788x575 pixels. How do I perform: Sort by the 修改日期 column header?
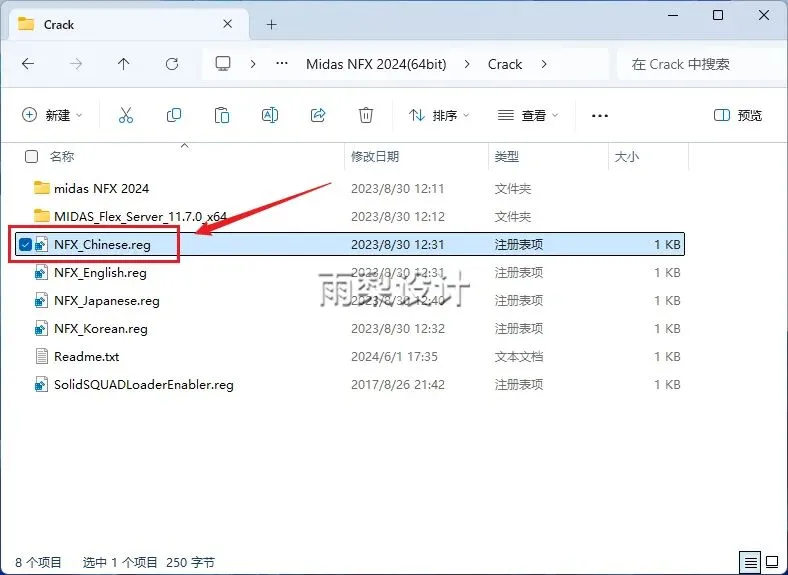pyautogui.click(x=374, y=157)
